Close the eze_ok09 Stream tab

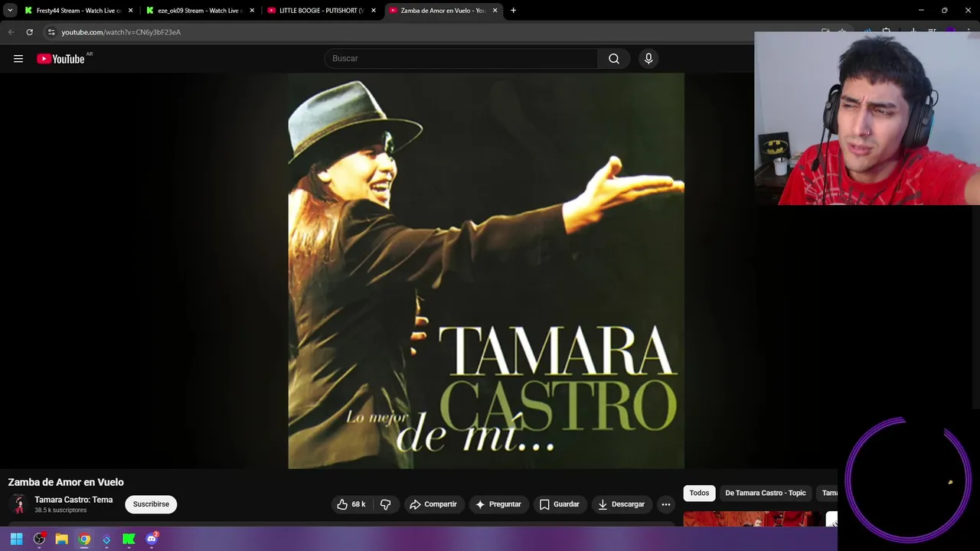[x=252, y=11]
